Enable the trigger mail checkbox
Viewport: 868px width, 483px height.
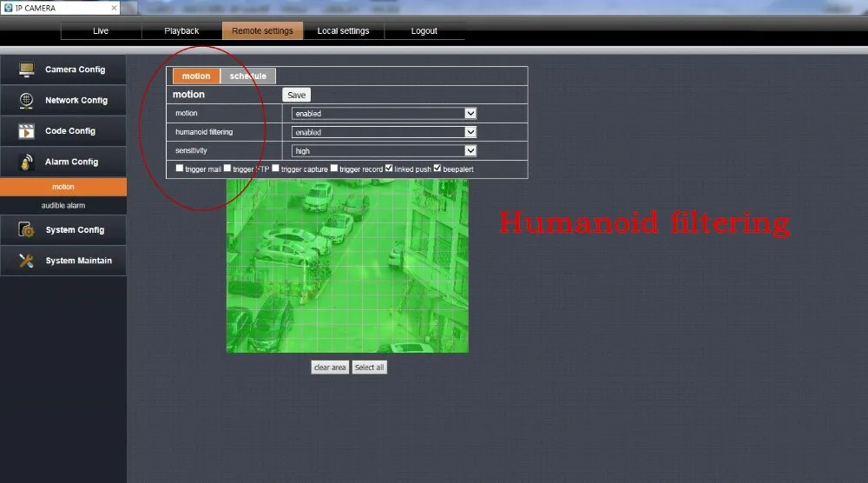pyautogui.click(x=180, y=169)
